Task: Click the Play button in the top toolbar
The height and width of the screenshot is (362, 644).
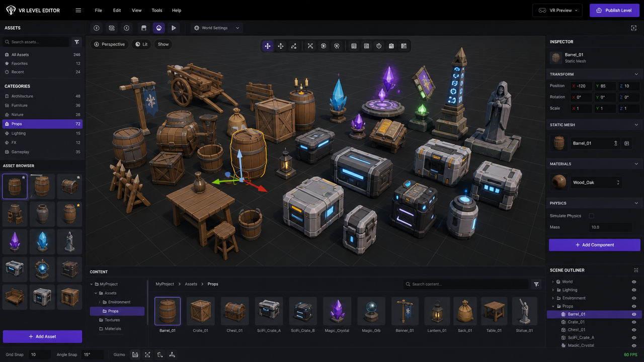Action: [174, 28]
